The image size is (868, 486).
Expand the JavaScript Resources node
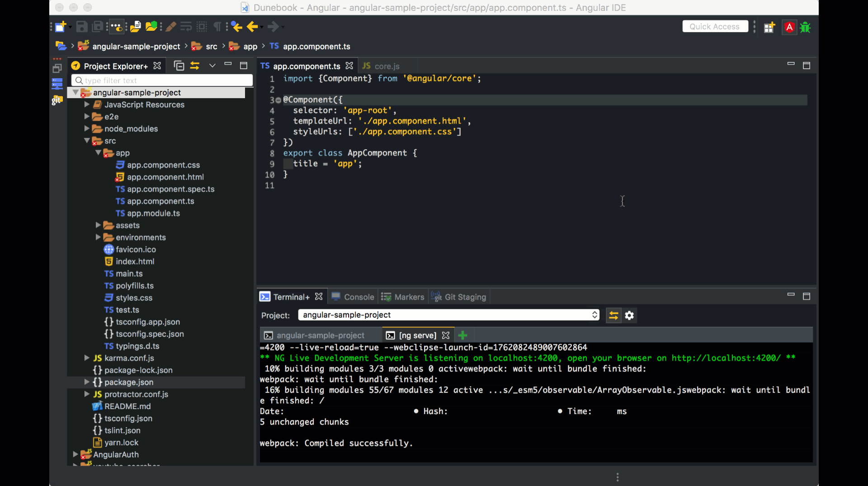pyautogui.click(x=87, y=104)
